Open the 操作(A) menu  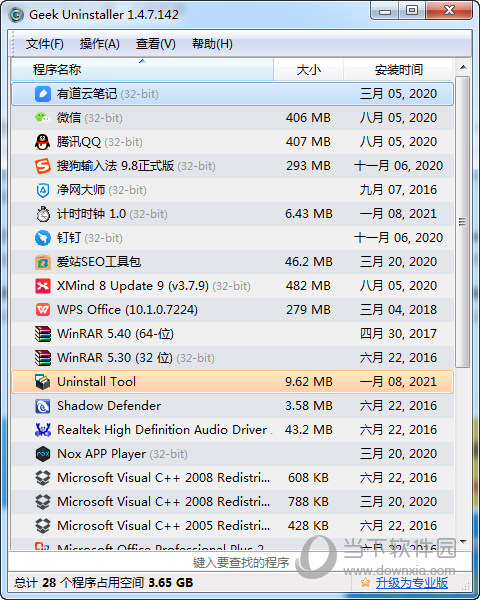pyautogui.click(x=100, y=44)
